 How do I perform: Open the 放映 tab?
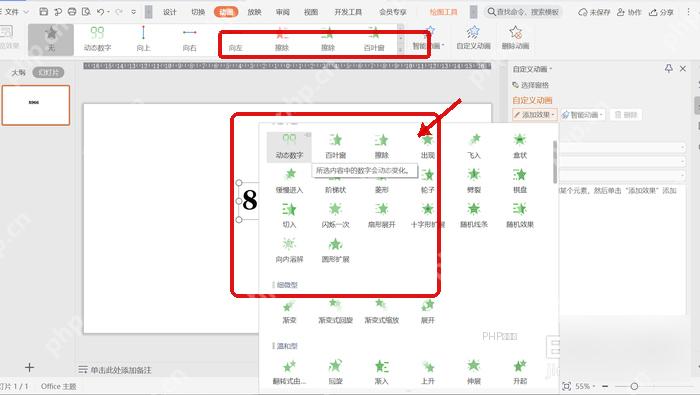(x=254, y=12)
